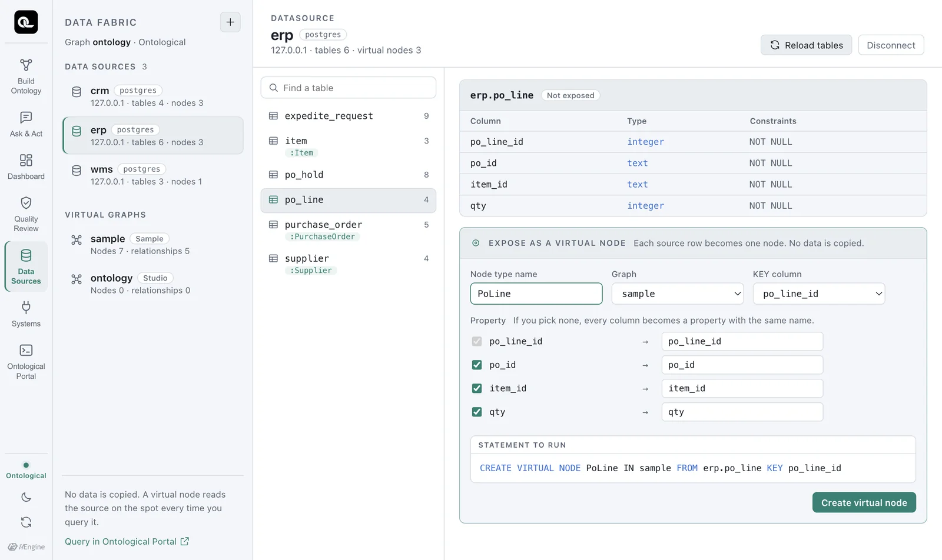This screenshot has width=942, height=560.
Task: Click the disabled po_line_id checkbox
Action: [477, 341]
